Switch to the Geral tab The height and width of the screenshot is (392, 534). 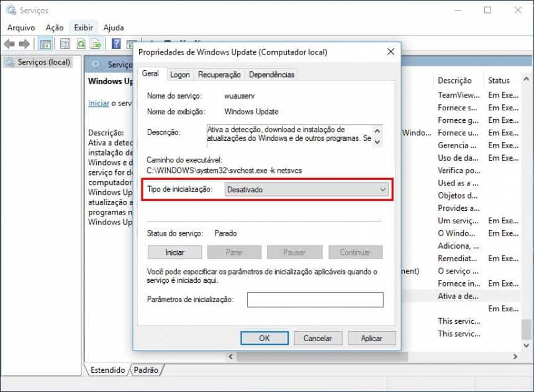coord(150,73)
